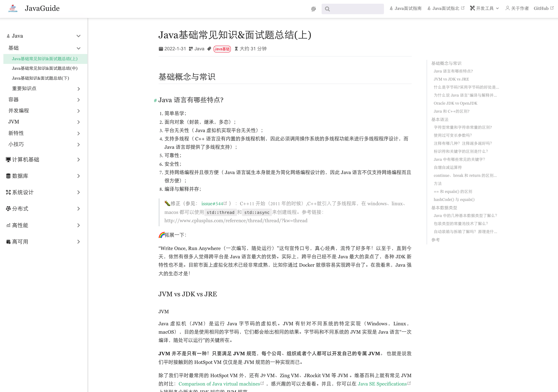Navigate to 关于作者 menu item
Image resolution: width=558 pixels, height=392 pixels.
point(517,8)
